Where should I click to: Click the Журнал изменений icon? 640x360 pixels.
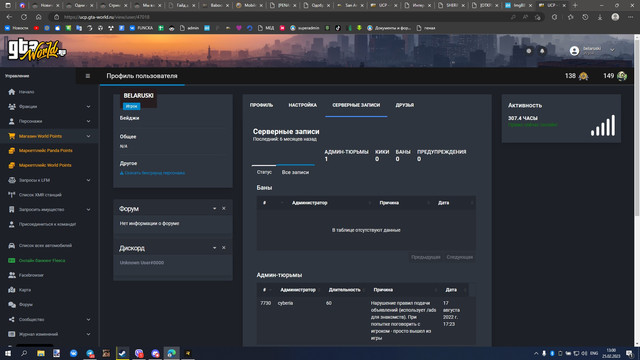[x=12, y=334]
